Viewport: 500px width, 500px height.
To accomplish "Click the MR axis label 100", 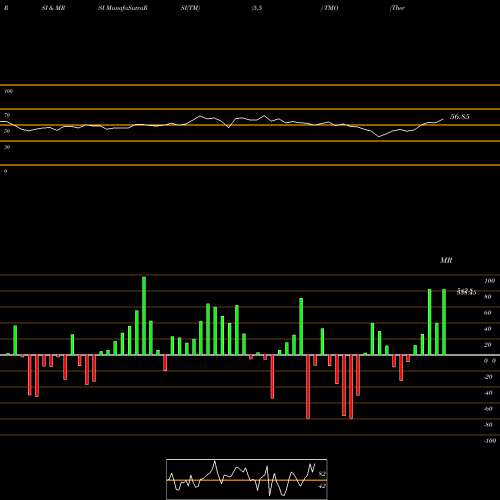I will (490, 281).
